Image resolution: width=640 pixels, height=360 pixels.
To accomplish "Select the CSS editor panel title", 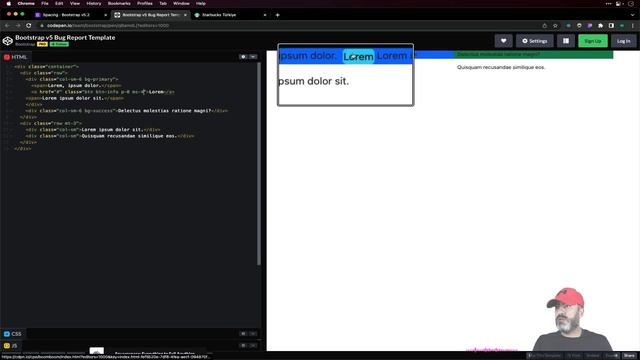I will tap(13, 333).
